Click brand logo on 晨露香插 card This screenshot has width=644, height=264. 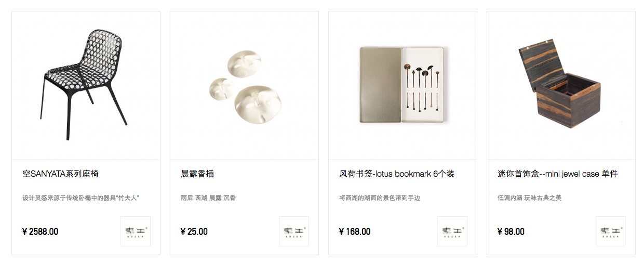tap(294, 231)
